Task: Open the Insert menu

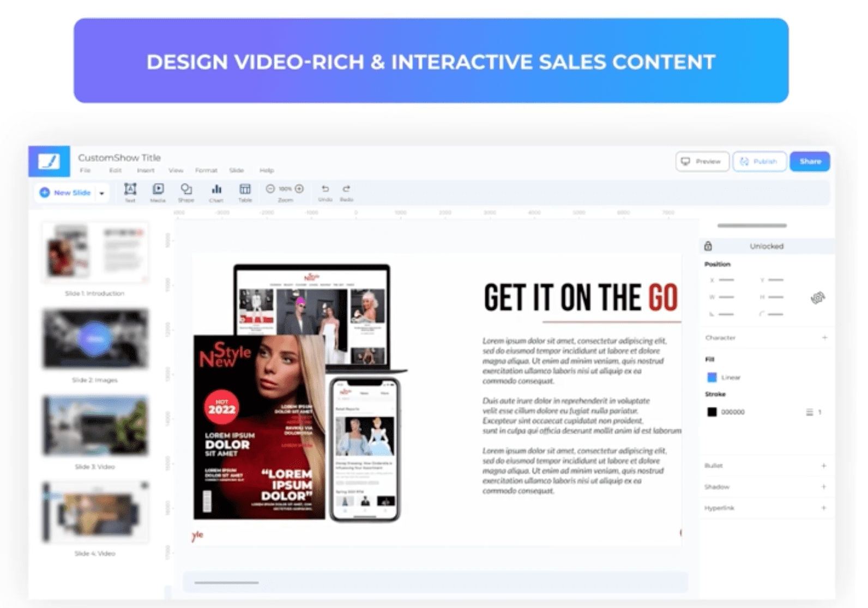Action: 146,171
